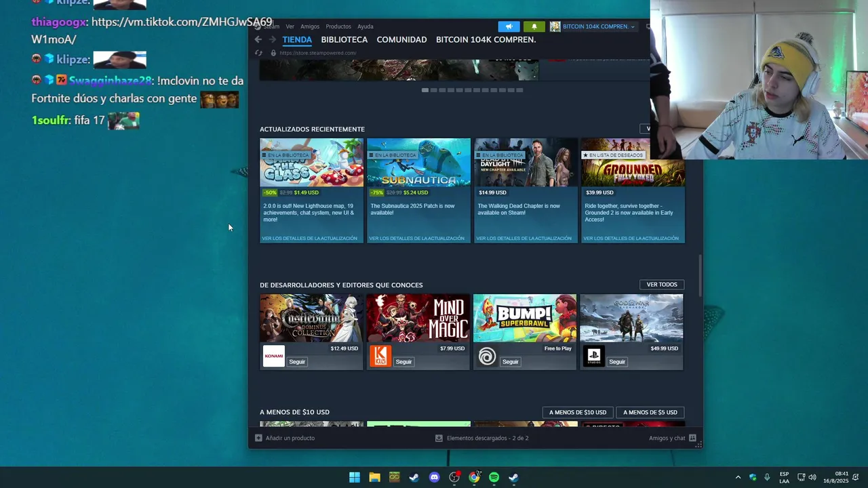Open the Windows Start menu
This screenshot has width=868, height=488.
point(355,477)
